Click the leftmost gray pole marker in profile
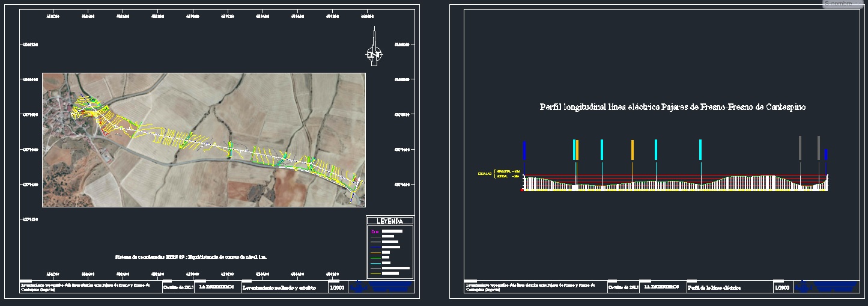Viewport: 868px width, 306px height. point(800,148)
